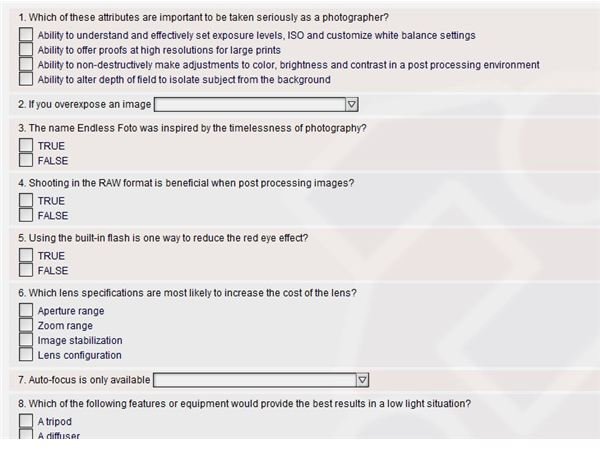Click the overexpose an image combo box field
Viewport: 600px width, 449px height.
pyautogui.click(x=256, y=104)
